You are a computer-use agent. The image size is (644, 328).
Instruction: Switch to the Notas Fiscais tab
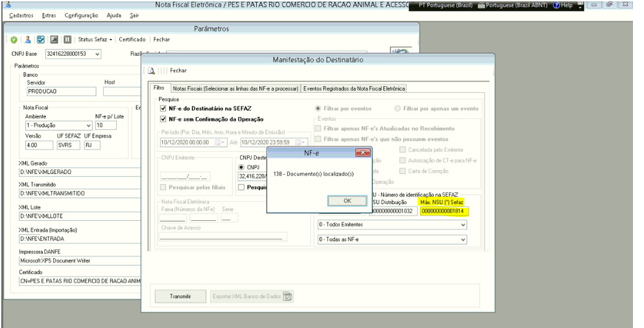point(235,88)
